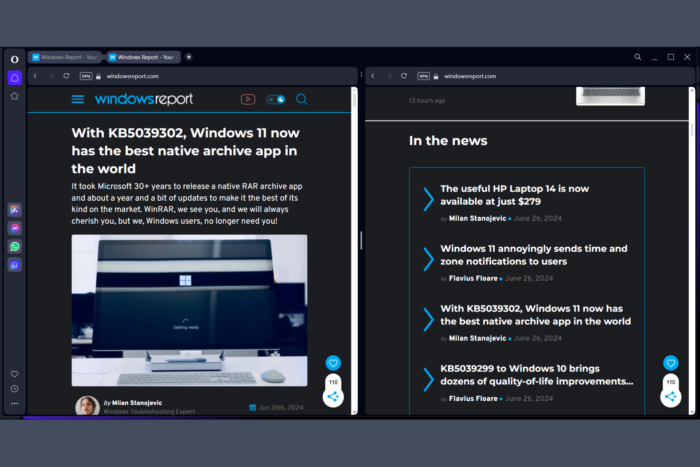Open 'The useful HP Laptop 14' article
This screenshot has height=467, width=700.
click(x=514, y=195)
